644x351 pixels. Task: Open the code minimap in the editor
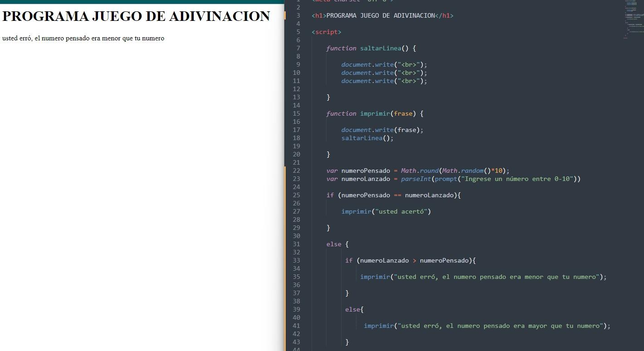click(634, 19)
